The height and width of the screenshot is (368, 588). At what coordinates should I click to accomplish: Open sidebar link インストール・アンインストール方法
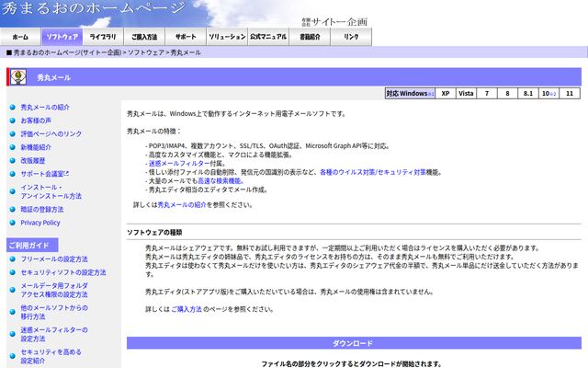click(51, 191)
